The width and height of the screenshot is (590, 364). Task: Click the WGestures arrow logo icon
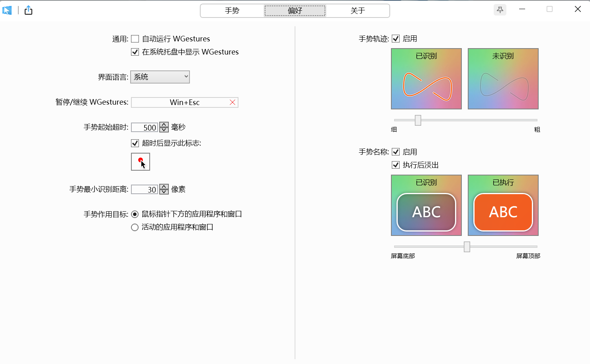(x=7, y=10)
